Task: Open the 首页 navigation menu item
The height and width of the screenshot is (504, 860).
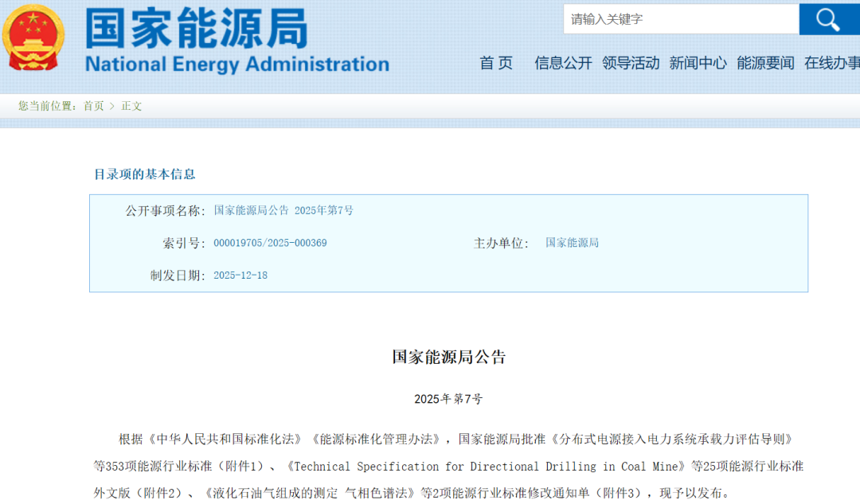Action: [x=497, y=63]
